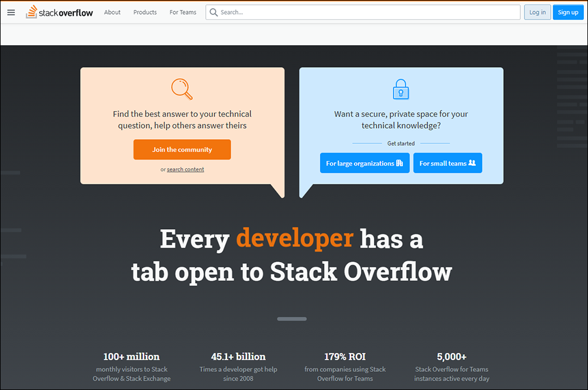
Task: Open the About menu item
Action: point(112,12)
